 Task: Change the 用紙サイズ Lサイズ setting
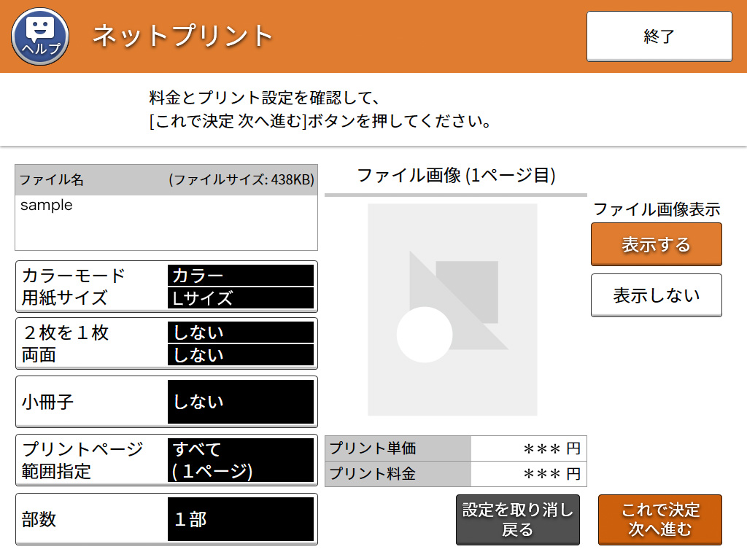[x=240, y=297]
